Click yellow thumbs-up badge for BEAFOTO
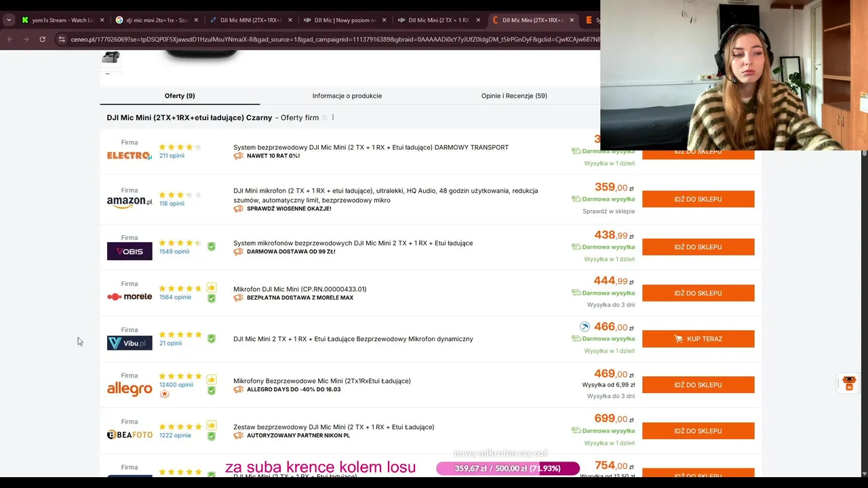 point(212,426)
